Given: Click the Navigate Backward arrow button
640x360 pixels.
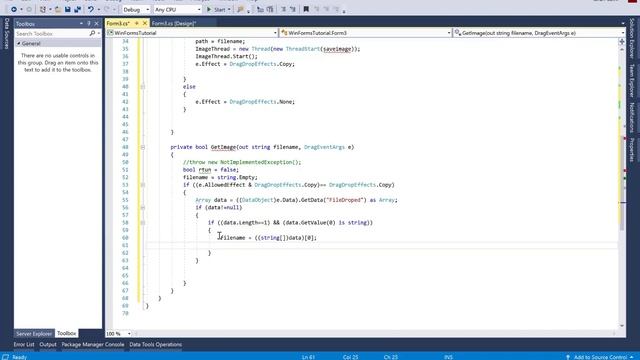Looking at the screenshot, I should pos(14,9).
